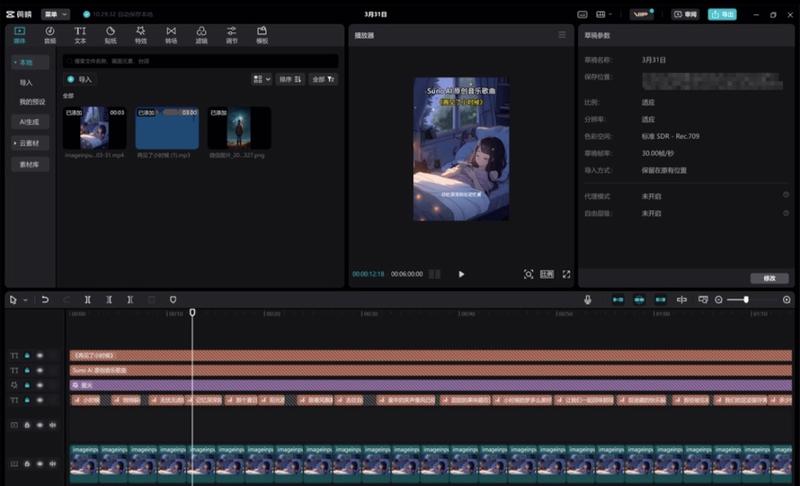Open the Filters (滤镜) tab

pyautogui.click(x=201, y=35)
